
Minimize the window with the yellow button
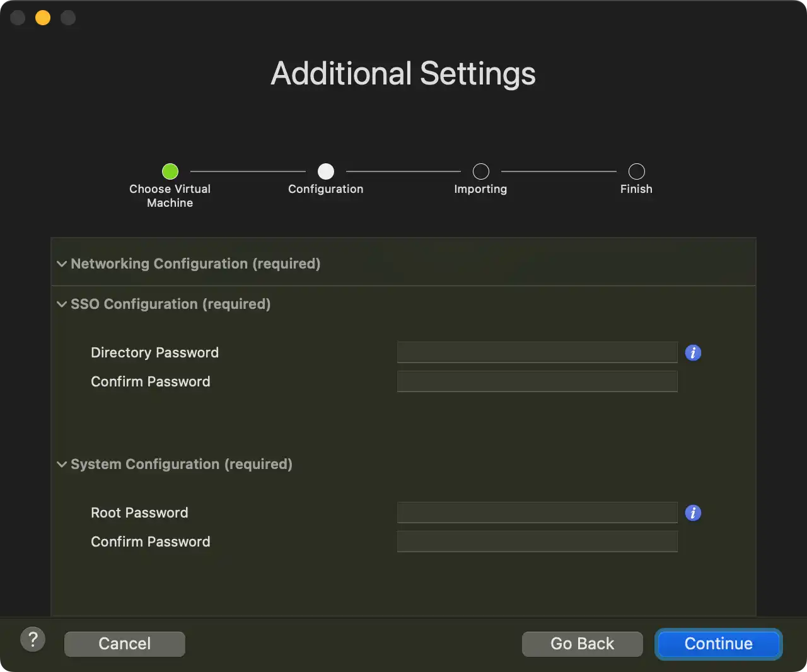click(x=43, y=18)
